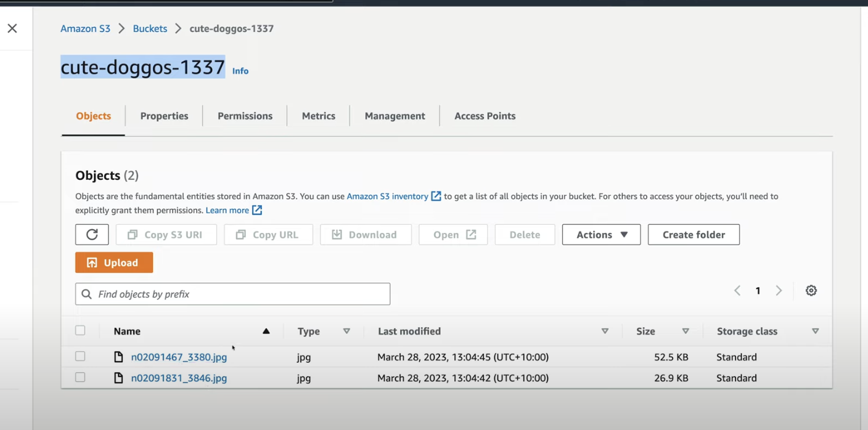The image size is (868, 430).
Task: Click the Copy S3 URI button
Action: point(166,235)
